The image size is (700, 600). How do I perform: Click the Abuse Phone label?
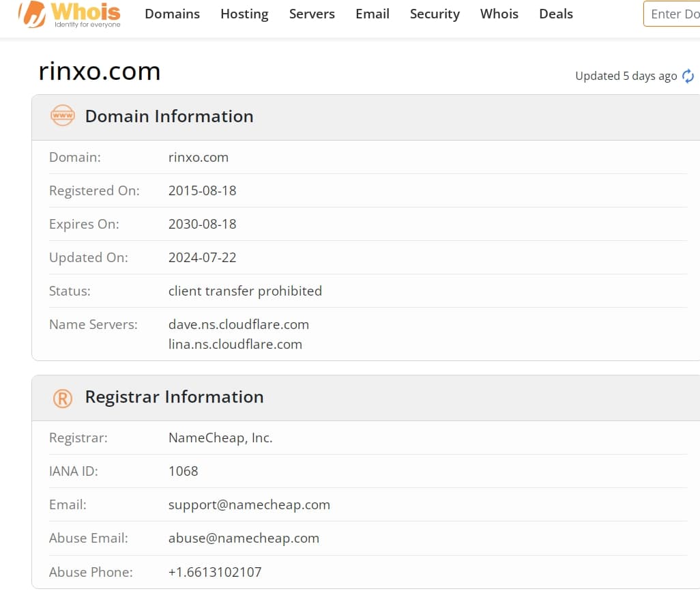91,572
